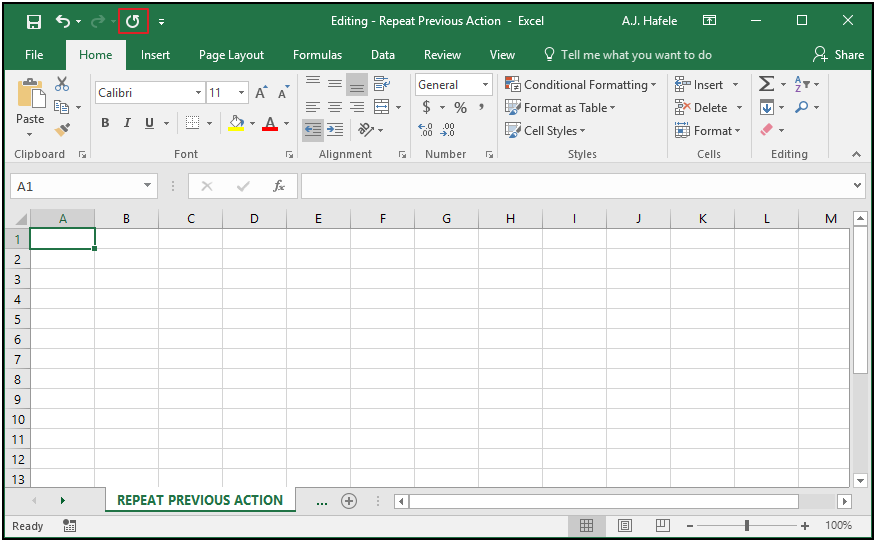Image resolution: width=876 pixels, height=542 pixels.
Task: Open the Calibri font name dropdown
Action: pos(198,93)
